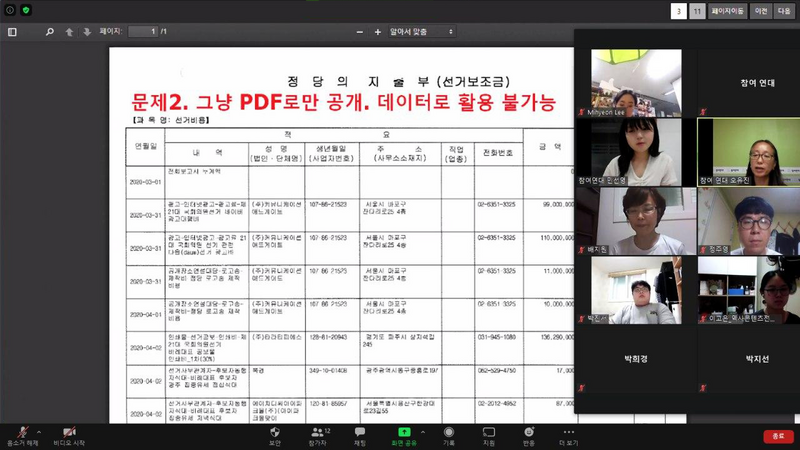800x450 pixels.
Task: Click the 다음 button at top right
Action: coord(785,10)
